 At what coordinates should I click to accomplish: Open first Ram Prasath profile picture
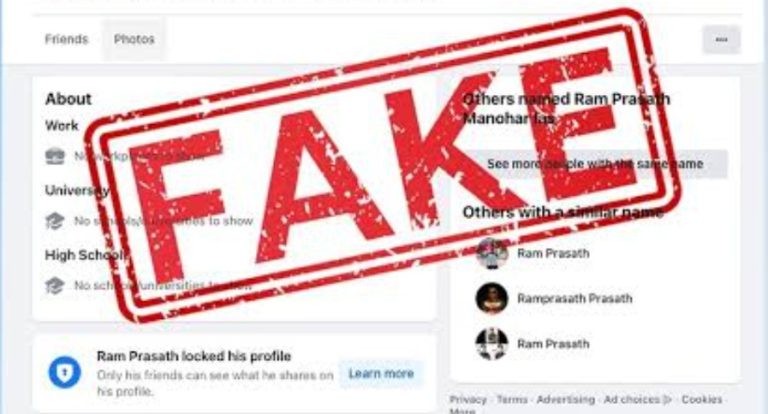[492, 253]
